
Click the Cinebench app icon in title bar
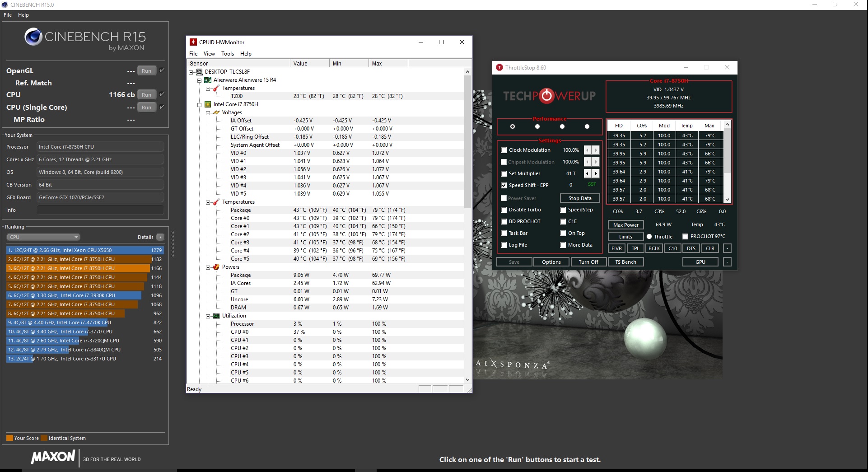5,5
